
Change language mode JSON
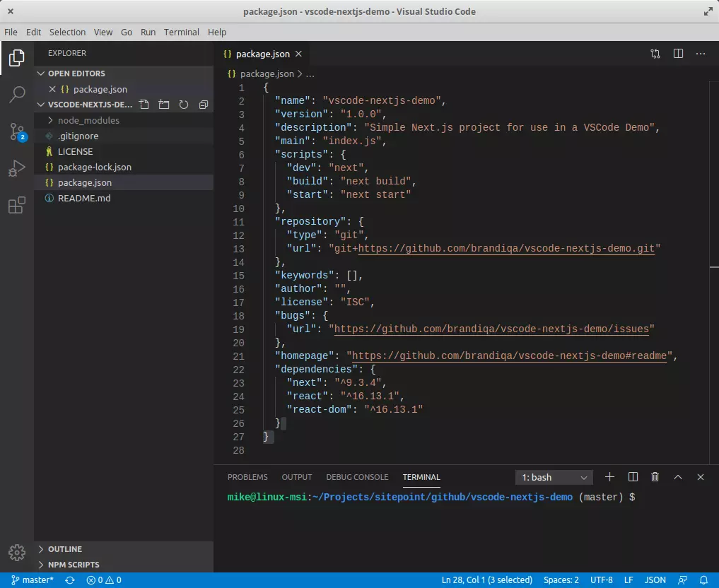pyautogui.click(x=655, y=580)
